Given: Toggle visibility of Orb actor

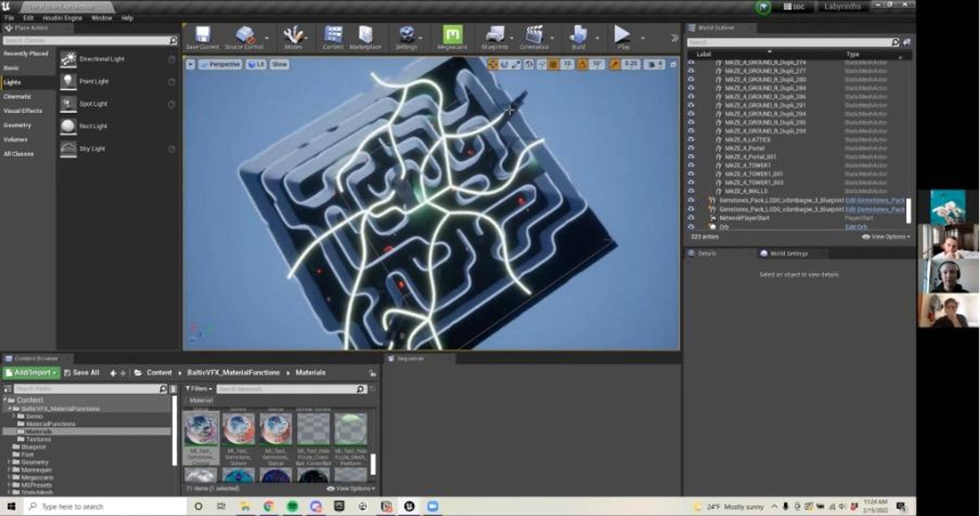Looking at the screenshot, I should [x=691, y=227].
